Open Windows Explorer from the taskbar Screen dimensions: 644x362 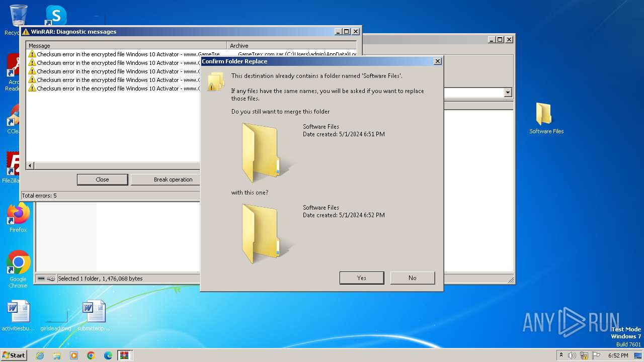pos(57,355)
